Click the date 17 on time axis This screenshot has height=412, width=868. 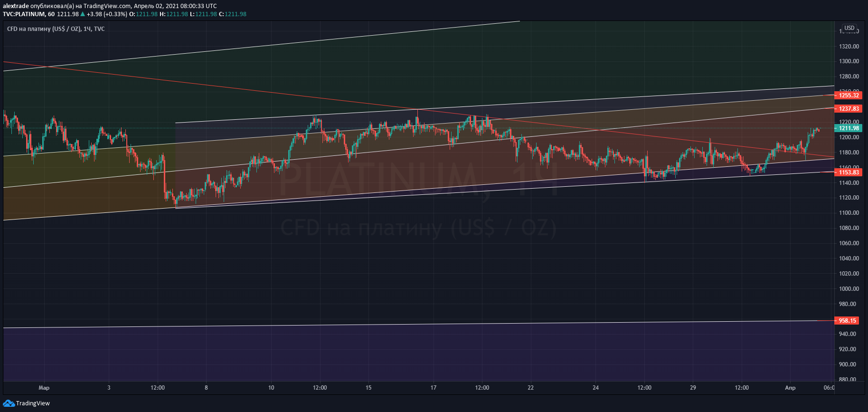click(434, 388)
